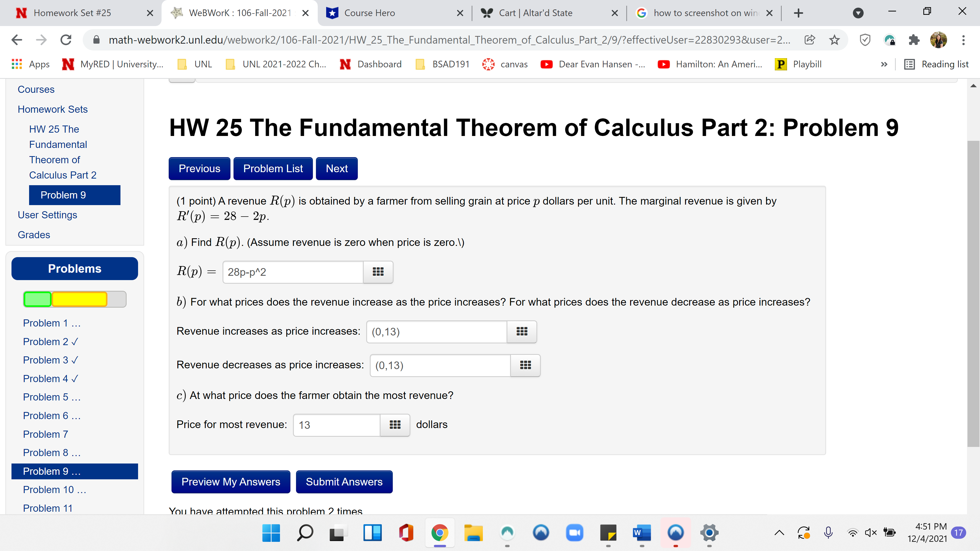Click the revenue decreases answer input field
This screenshot has height=551, width=980.
point(440,366)
